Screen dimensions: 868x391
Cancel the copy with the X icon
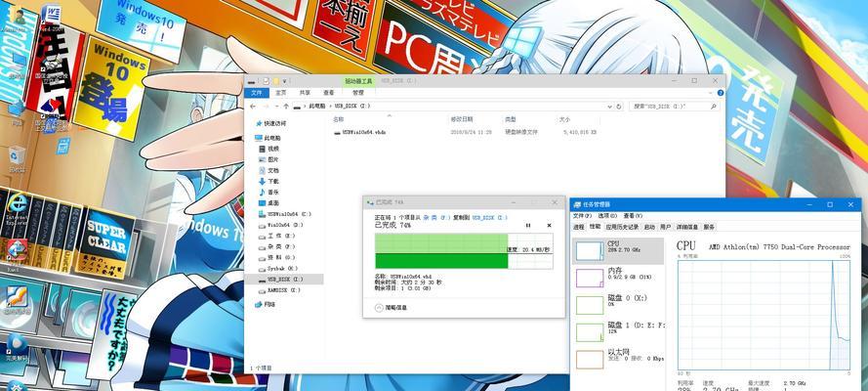pos(549,226)
